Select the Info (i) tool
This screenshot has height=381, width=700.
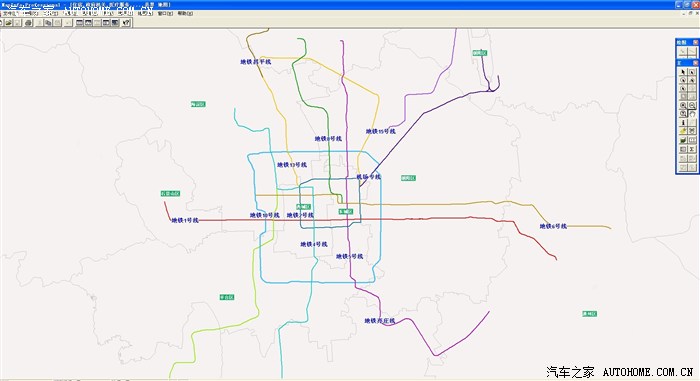point(683,122)
